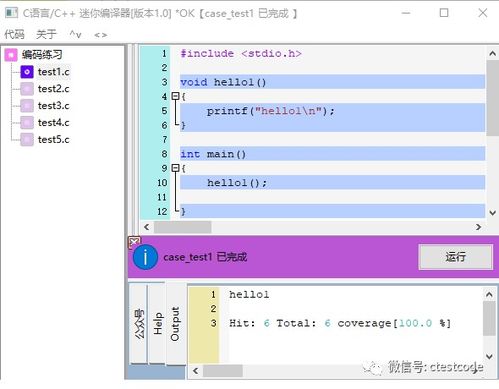Click the test1.c file icon

coord(27,72)
